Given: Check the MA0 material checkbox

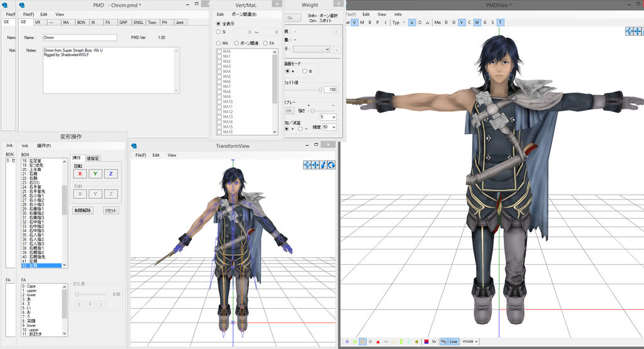Looking at the screenshot, I should pyautogui.click(x=219, y=52).
